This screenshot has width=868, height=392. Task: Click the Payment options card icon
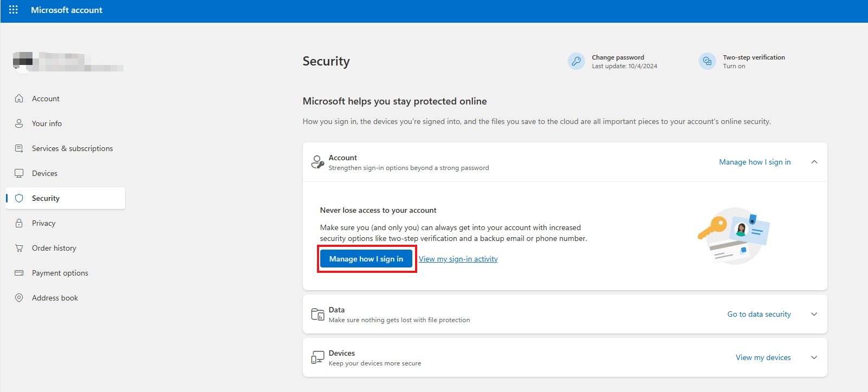click(19, 273)
